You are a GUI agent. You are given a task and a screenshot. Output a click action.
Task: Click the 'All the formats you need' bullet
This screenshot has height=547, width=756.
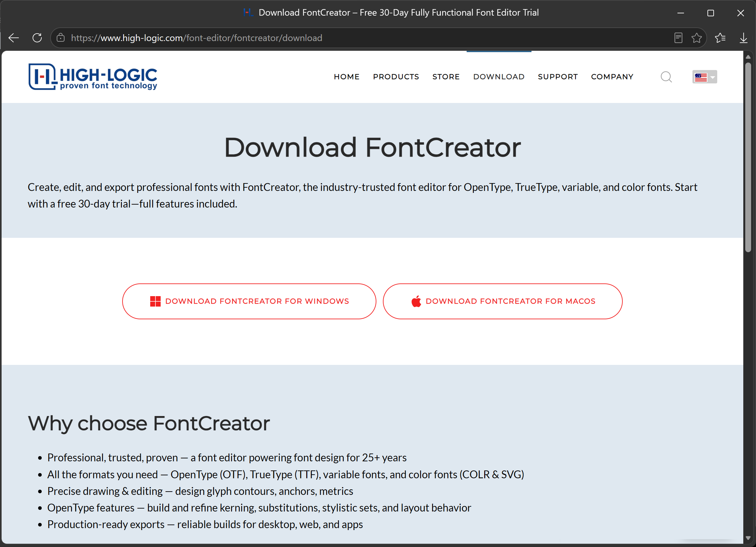(286, 474)
